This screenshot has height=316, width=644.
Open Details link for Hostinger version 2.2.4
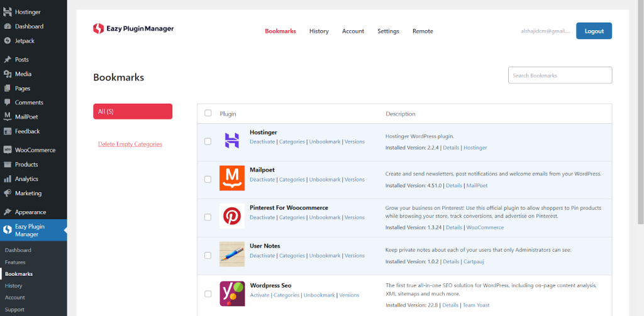451,148
